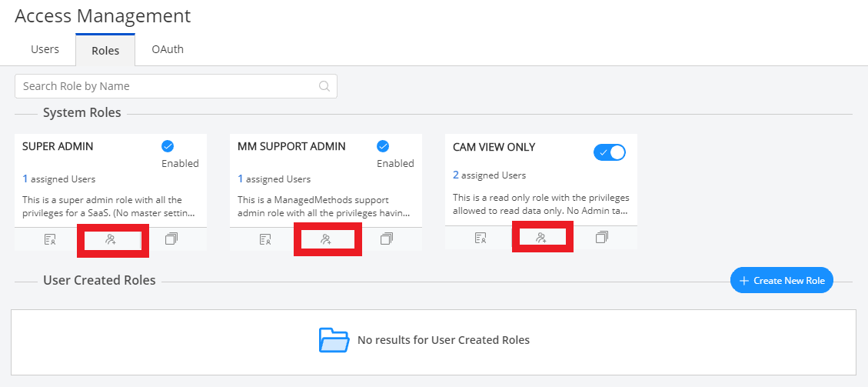Image resolution: width=868 pixels, height=387 pixels.
Task: Focus the Search Role by Name field
Action: [169, 86]
